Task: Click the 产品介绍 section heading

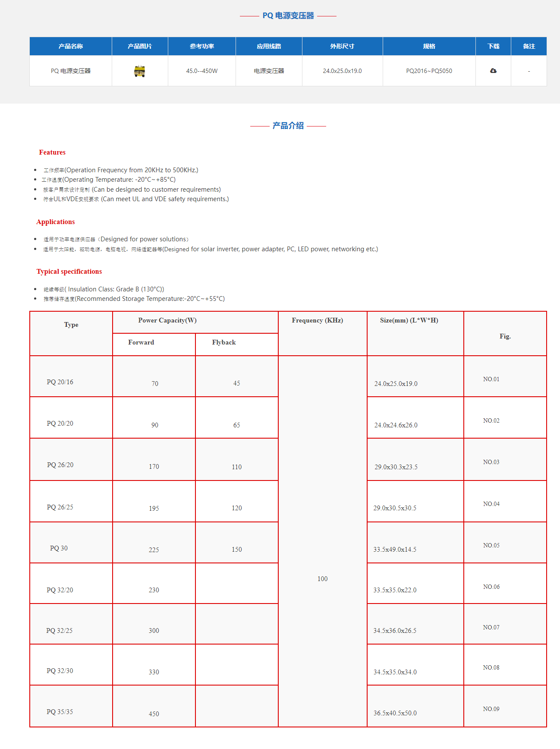Action: point(288,126)
